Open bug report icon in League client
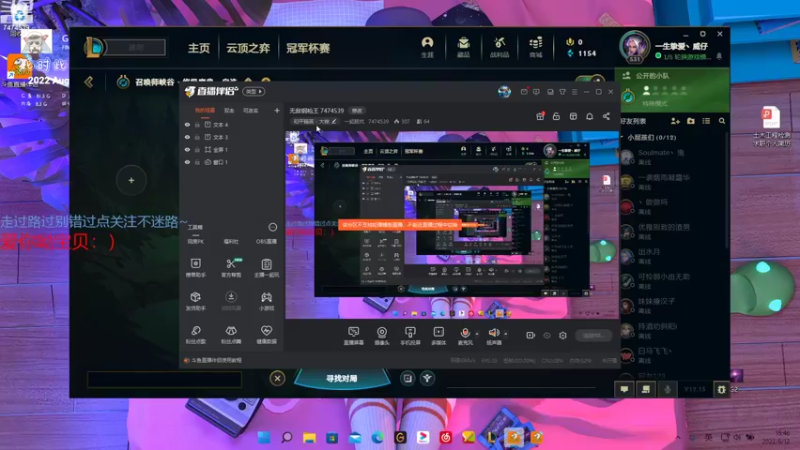The height and width of the screenshot is (450, 800). pyautogui.click(x=721, y=389)
